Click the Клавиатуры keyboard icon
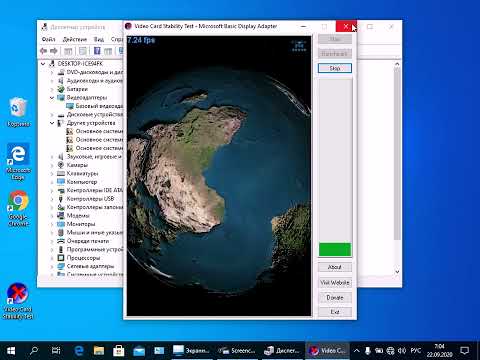This screenshot has height=360, width=480. pos(61,173)
